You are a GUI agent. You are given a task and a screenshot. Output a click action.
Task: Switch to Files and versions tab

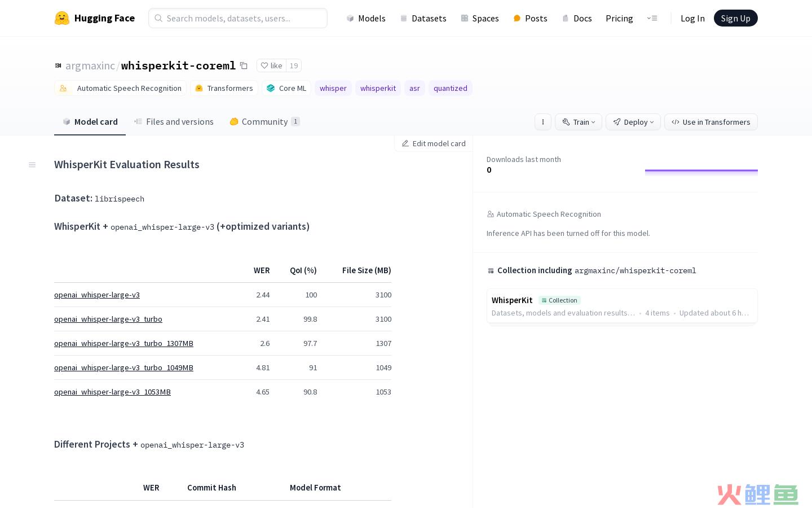click(174, 121)
